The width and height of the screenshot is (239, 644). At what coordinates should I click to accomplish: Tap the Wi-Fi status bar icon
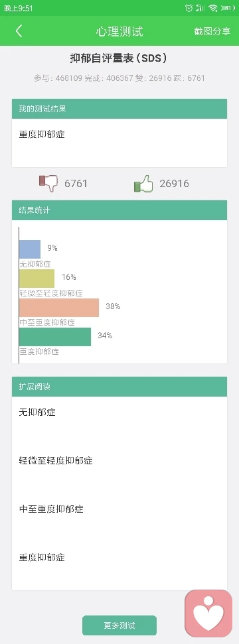click(x=212, y=8)
